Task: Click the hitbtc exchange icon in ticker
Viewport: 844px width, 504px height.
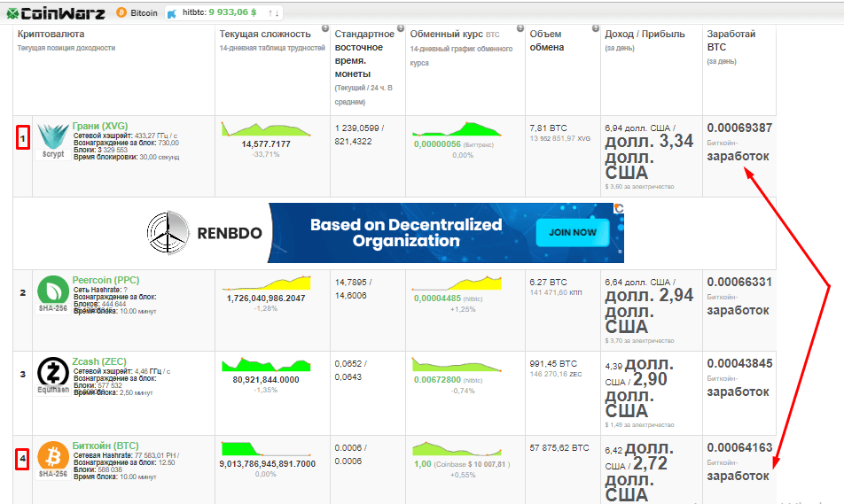Action: point(172,13)
